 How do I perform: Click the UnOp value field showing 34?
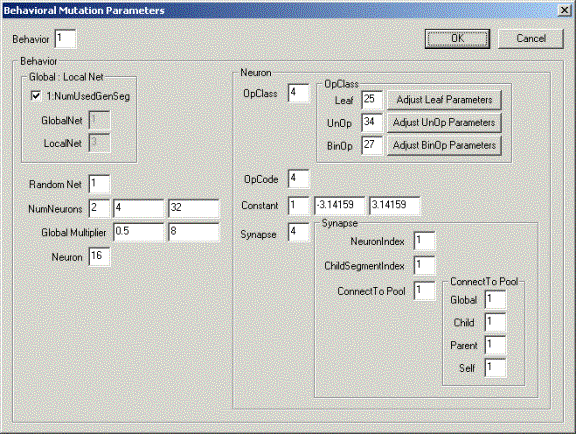point(372,123)
